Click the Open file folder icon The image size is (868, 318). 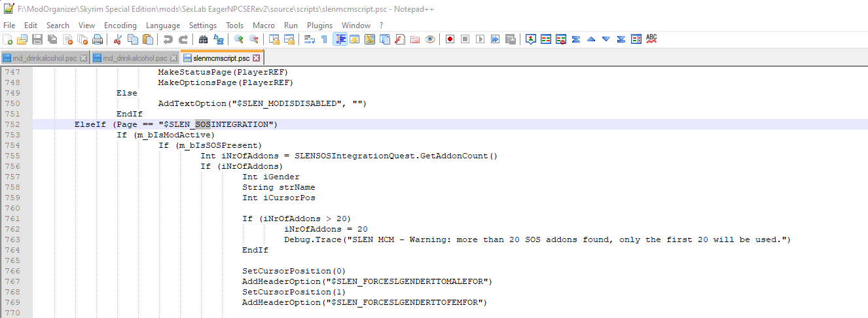pos(23,39)
